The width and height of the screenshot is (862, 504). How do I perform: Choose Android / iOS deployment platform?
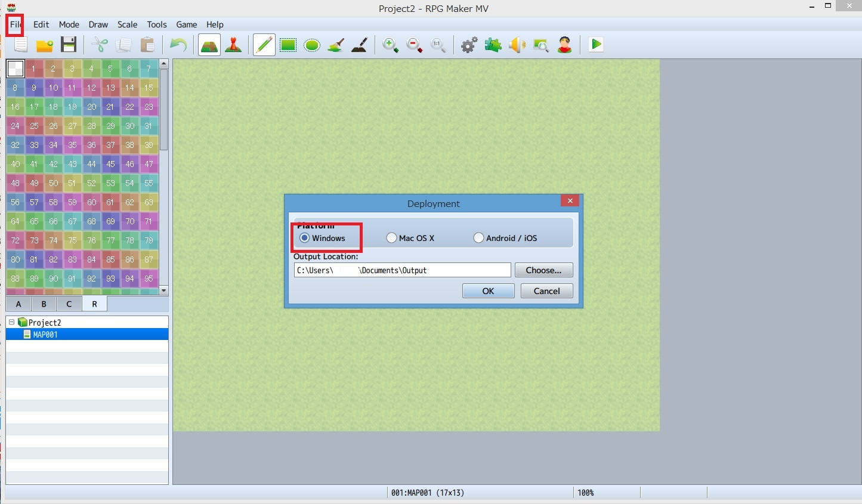coord(478,237)
